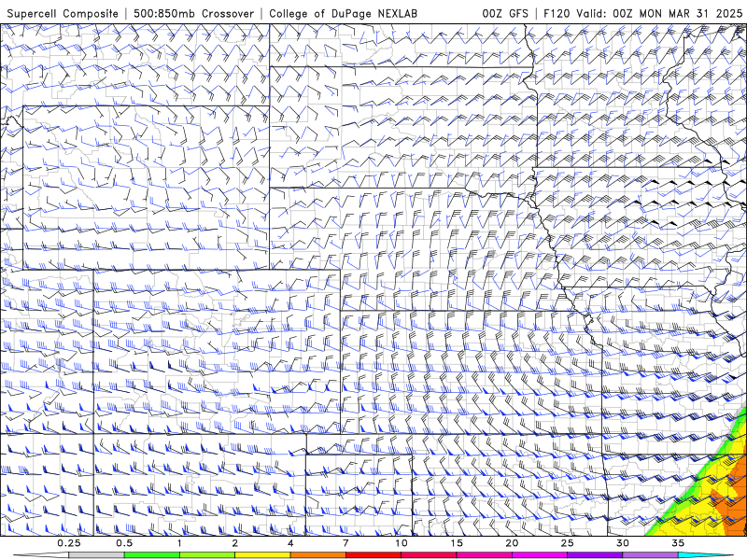Select the orange color bar segment
The height and width of the screenshot is (560, 747).
tap(317, 555)
